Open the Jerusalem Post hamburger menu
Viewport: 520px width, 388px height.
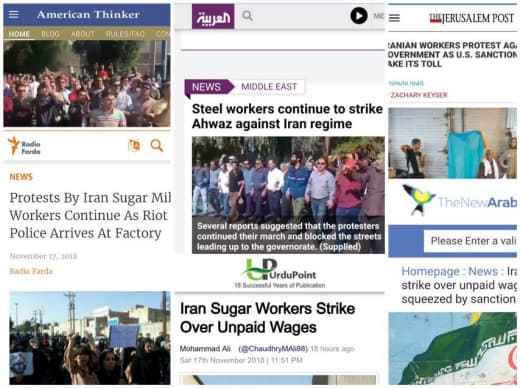click(x=394, y=18)
